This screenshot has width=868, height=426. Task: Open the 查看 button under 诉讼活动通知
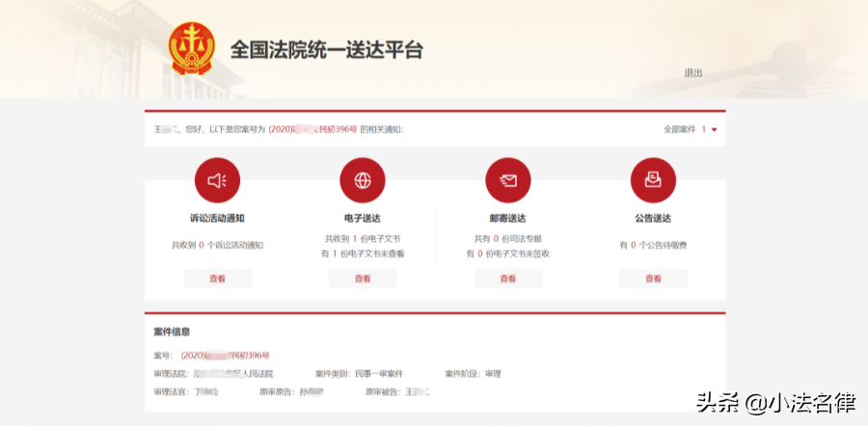pos(217,279)
